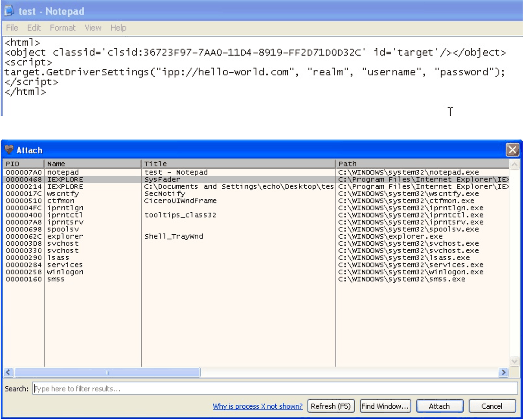Click the vertical scrollbar up arrow

[x=514, y=165]
